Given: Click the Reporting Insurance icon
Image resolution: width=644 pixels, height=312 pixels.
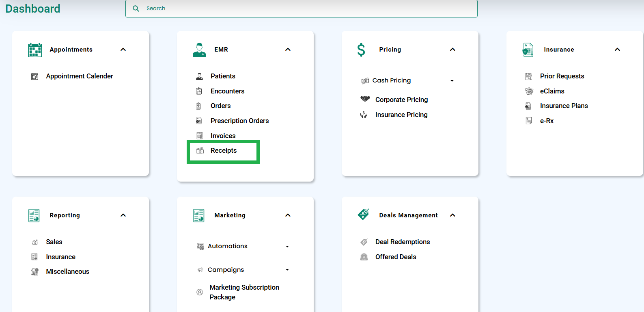Looking at the screenshot, I should tap(34, 257).
